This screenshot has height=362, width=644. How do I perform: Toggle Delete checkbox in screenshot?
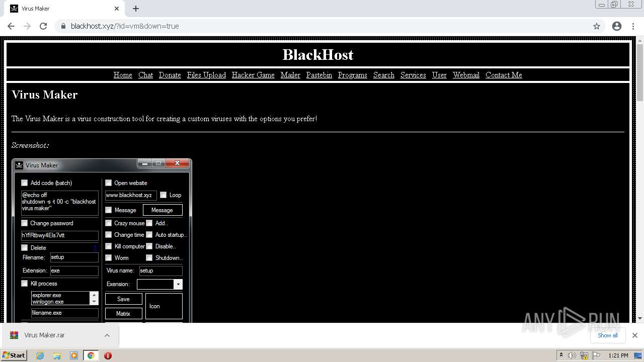pos(25,248)
